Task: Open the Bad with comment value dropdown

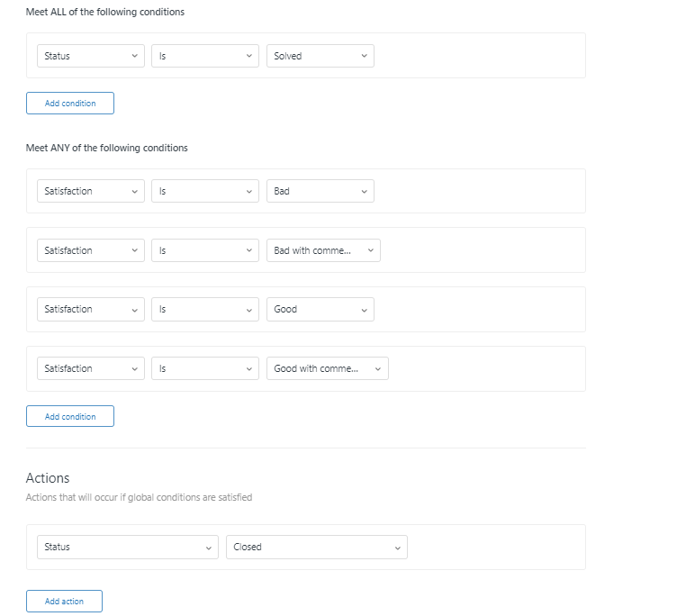Action: [x=323, y=250]
